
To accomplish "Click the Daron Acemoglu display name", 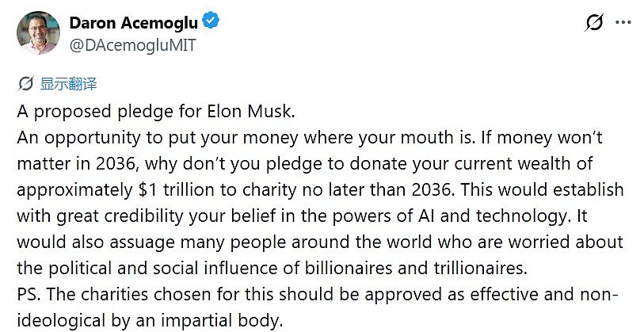I will coord(134,22).
